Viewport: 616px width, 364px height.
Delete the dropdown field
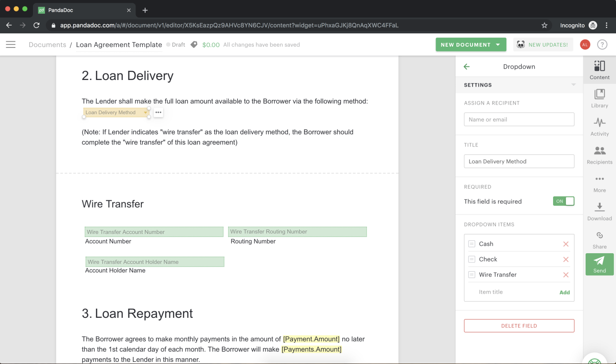[x=519, y=326]
